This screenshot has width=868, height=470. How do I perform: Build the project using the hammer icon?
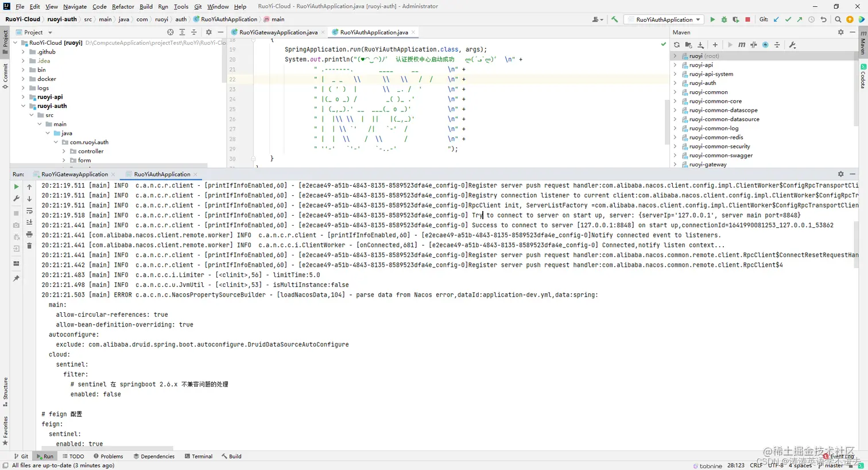[614, 20]
